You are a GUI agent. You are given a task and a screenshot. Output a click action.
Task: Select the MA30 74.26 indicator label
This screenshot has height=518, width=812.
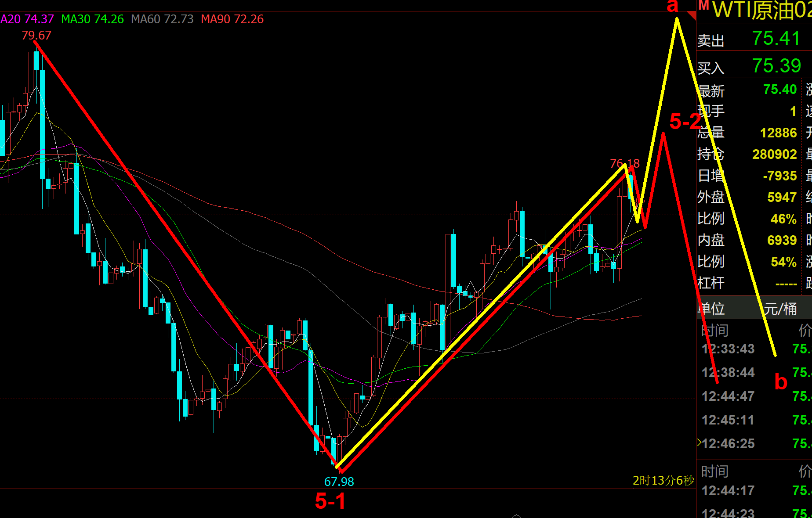pyautogui.click(x=92, y=19)
